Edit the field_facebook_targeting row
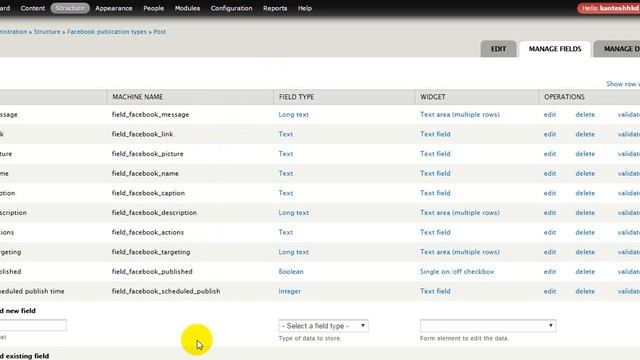The height and width of the screenshot is (360, 640). [550, 252]
